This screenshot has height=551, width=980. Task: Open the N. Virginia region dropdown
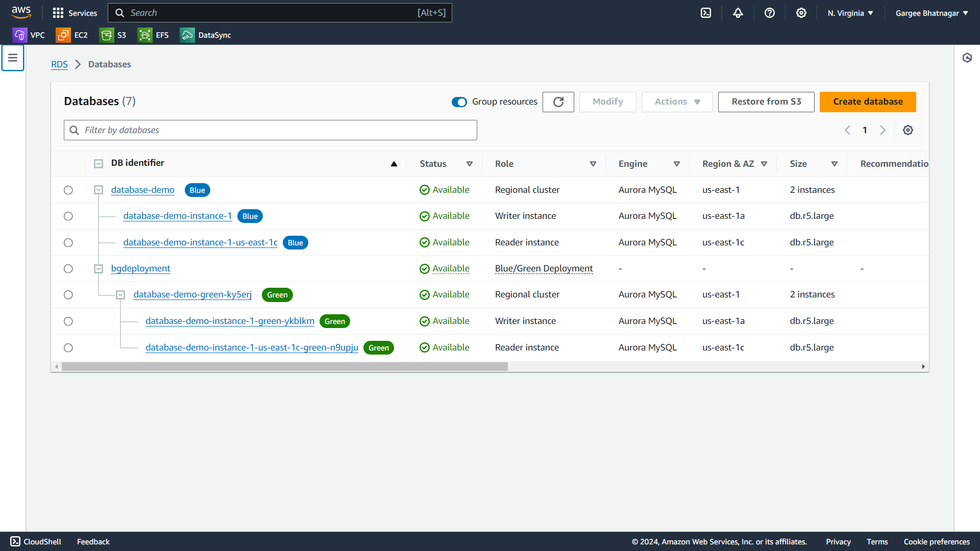pos(850,13)
